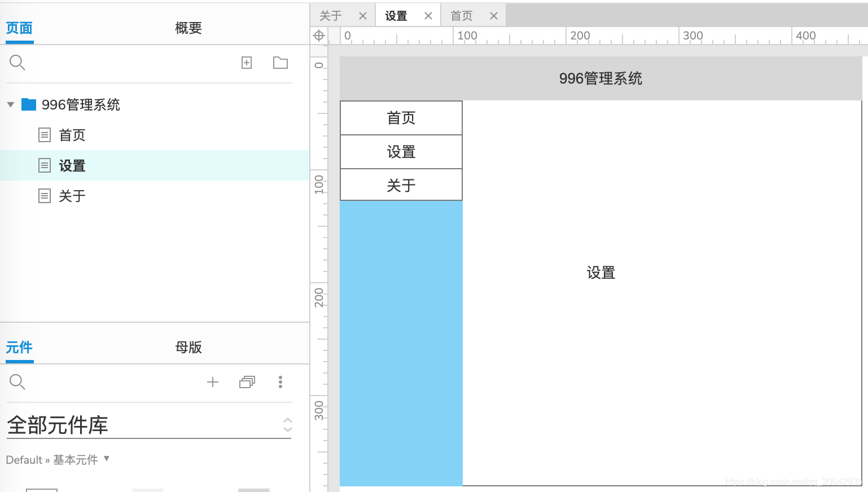Switch to the 概要 panel tab
This screenshot has width=868, height=492.
pyautogui.click(x=188, y=28)
